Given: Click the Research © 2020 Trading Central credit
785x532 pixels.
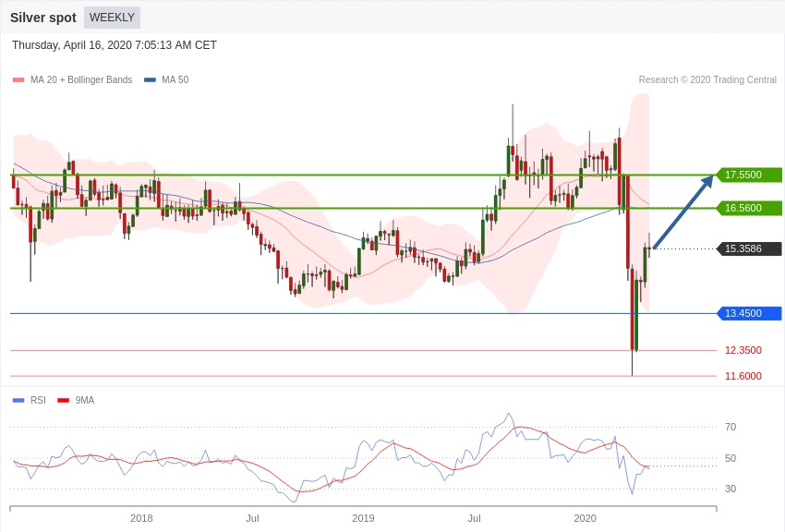Looking at the screenshot, I should point(707,79).
